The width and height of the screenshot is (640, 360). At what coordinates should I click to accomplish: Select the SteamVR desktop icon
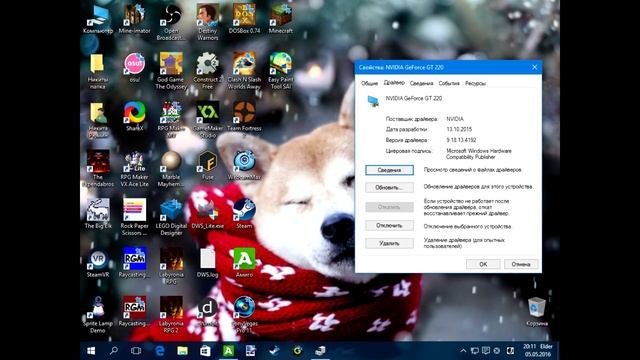tap(98, 262)
